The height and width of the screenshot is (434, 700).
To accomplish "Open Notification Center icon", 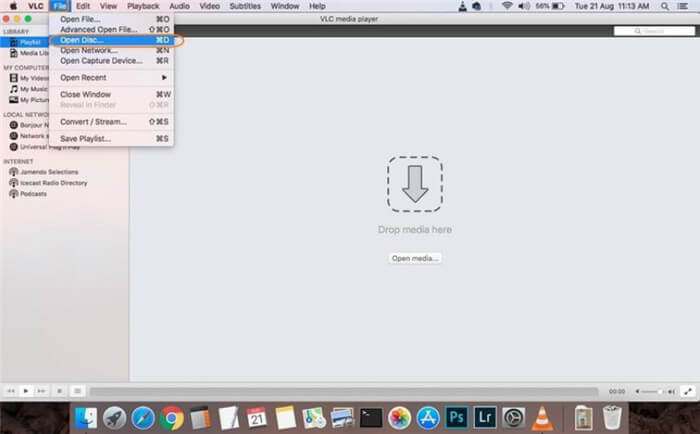I will point(683,6).
